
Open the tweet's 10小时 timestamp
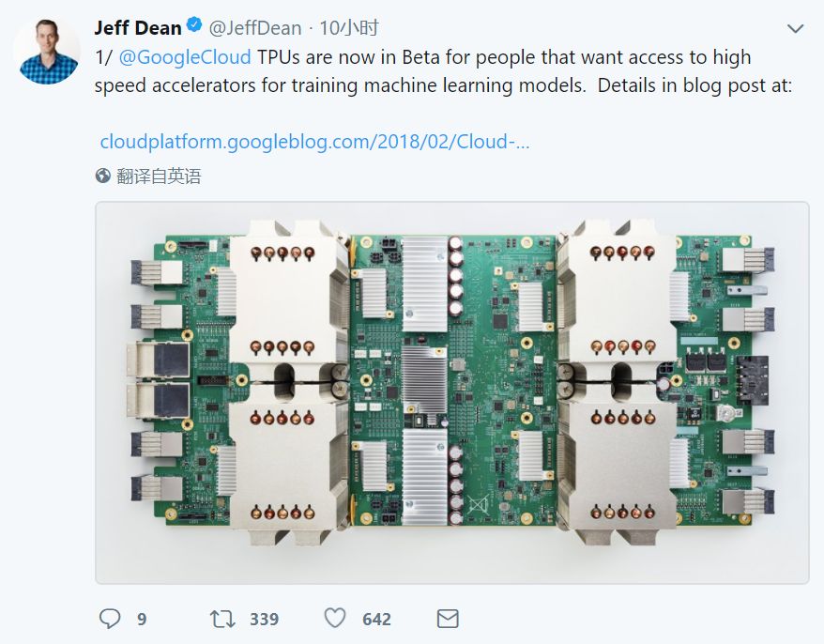349,28
